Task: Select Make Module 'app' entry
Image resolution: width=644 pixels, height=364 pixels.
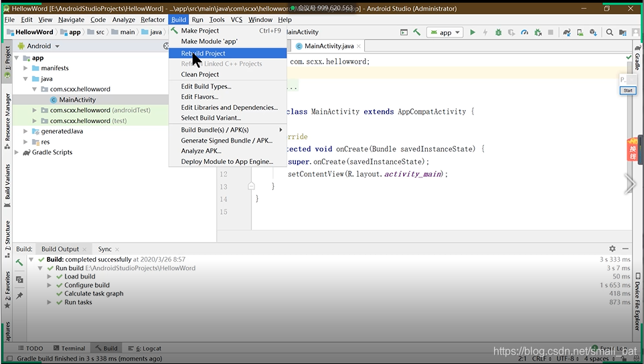Action: [228, 41]
